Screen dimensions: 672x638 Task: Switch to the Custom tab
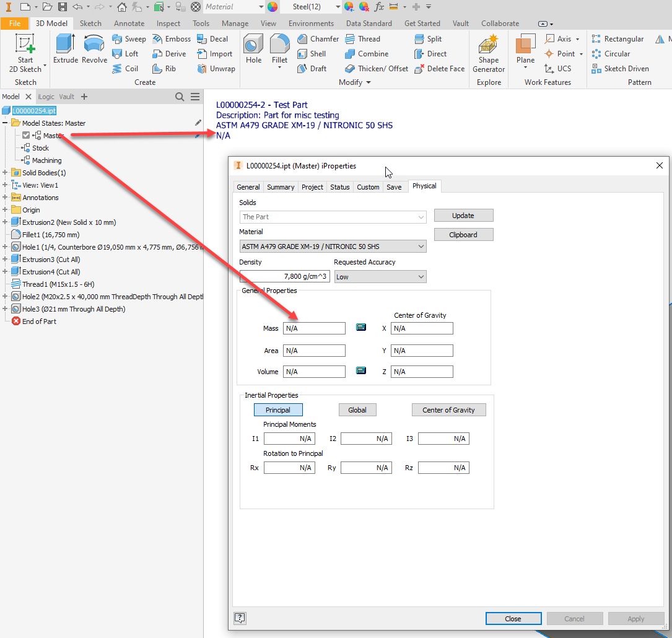point(368,186)
